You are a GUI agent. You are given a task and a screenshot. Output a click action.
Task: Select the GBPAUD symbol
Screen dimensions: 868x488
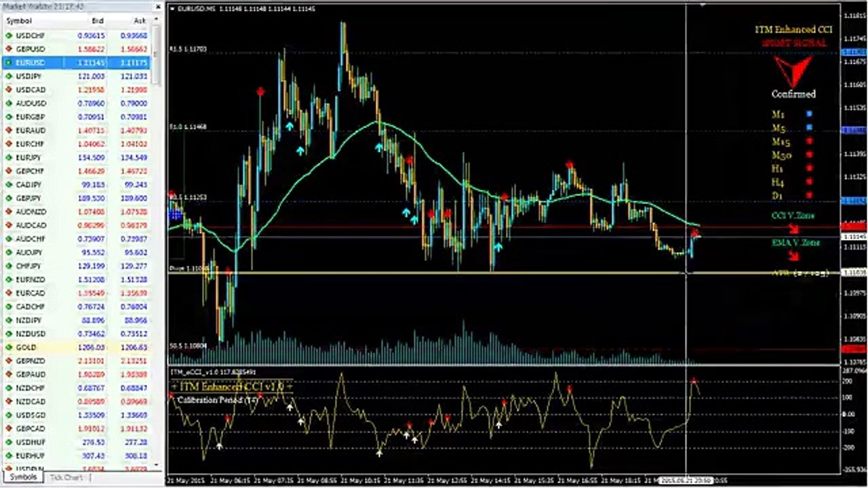[x=31, y=375]
